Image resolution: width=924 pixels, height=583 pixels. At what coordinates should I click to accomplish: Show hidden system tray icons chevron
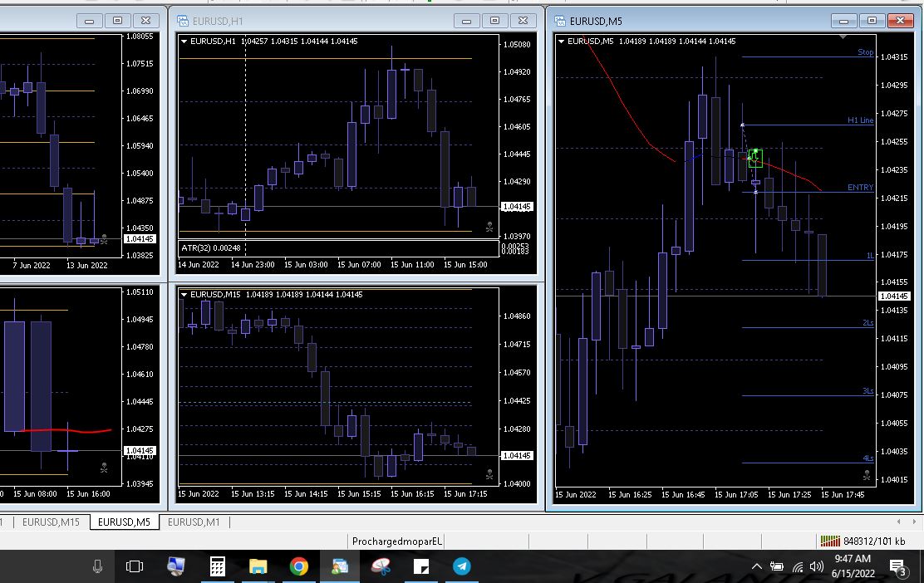[757, 566]
